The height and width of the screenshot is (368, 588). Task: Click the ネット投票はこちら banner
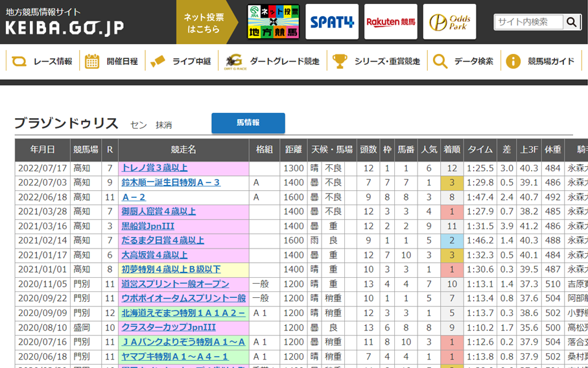tap(202, 23)
